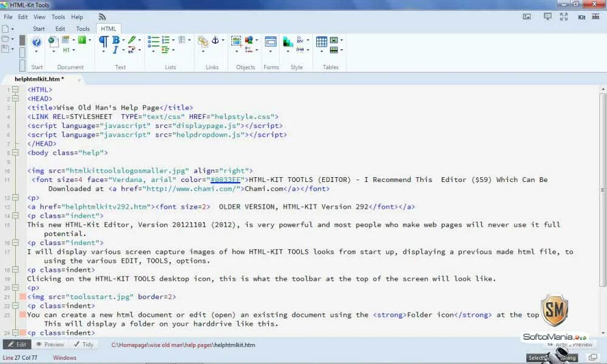Click the green Style blocks icon

click(x=288, y=41)
